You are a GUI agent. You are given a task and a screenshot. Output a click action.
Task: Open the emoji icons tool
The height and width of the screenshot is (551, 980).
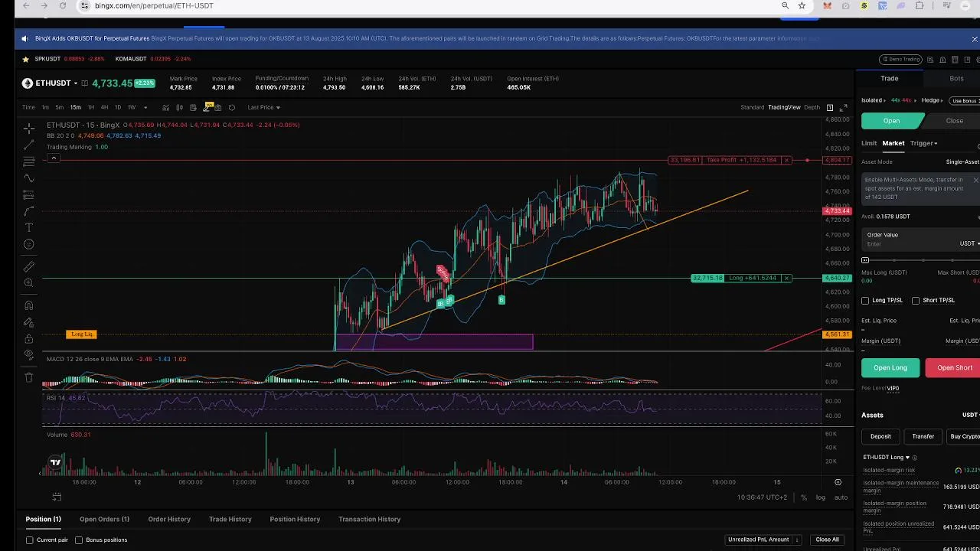point(29,244)
